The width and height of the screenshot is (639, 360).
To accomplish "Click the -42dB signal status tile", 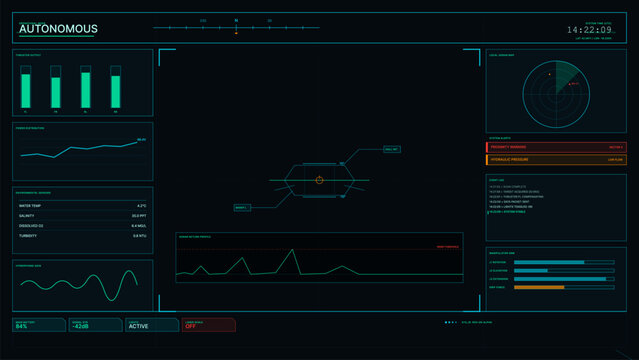I will tap(95, 325).
